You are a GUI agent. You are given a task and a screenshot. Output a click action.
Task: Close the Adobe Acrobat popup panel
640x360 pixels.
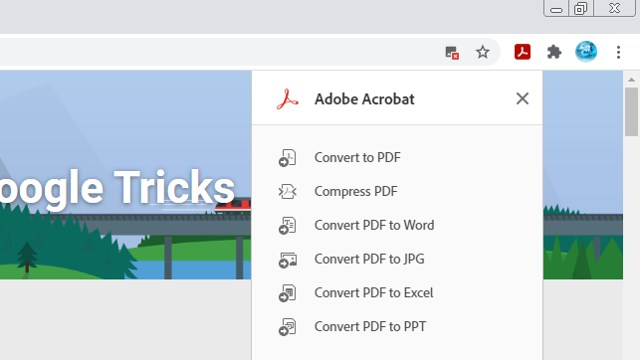[x=522, y=98]
